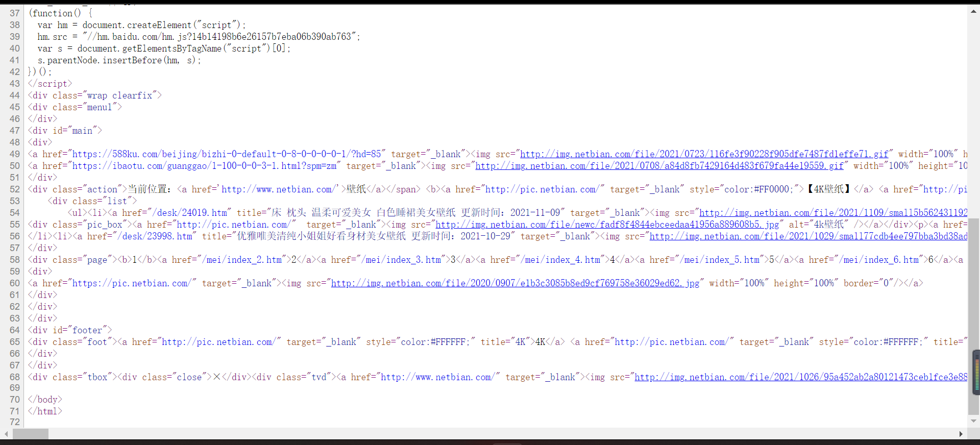Open the 2021/1029 small image URL on line 56
This screenshot has height=445, width=980.
(808, 236)
